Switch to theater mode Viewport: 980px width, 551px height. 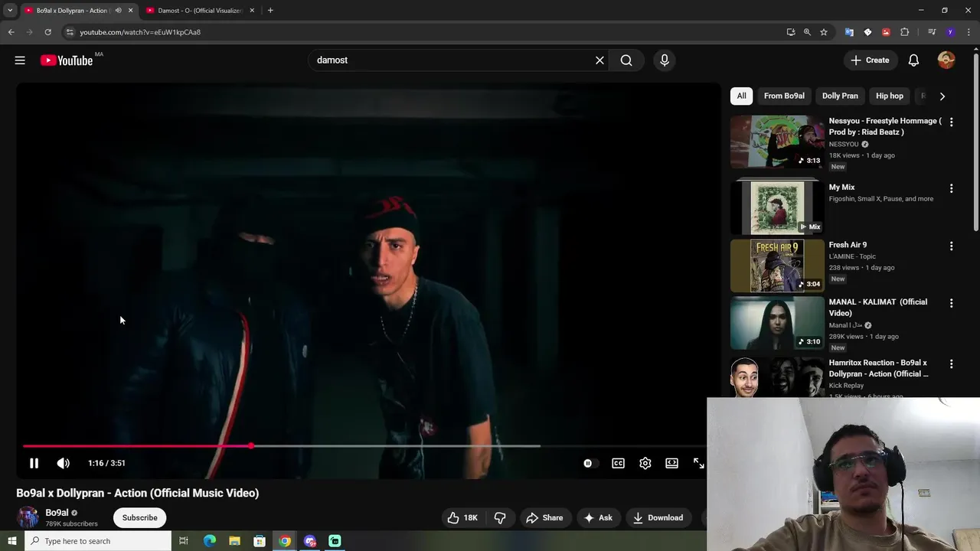[671, 463]
